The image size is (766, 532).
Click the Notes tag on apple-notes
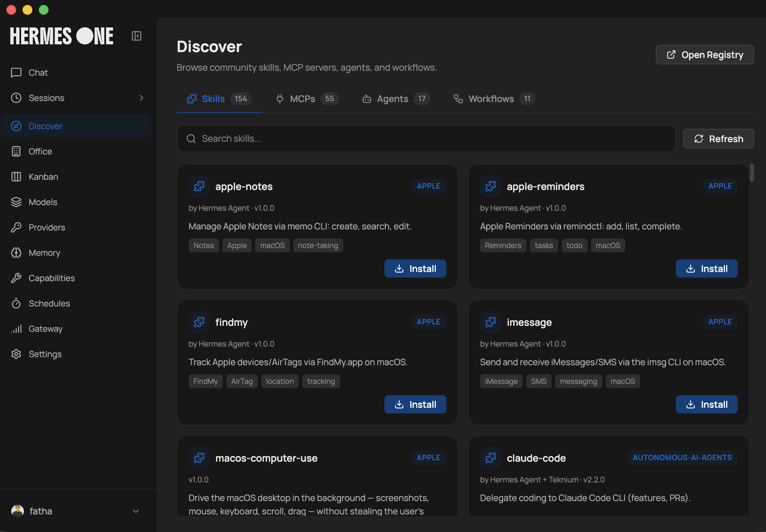(203, 246)
